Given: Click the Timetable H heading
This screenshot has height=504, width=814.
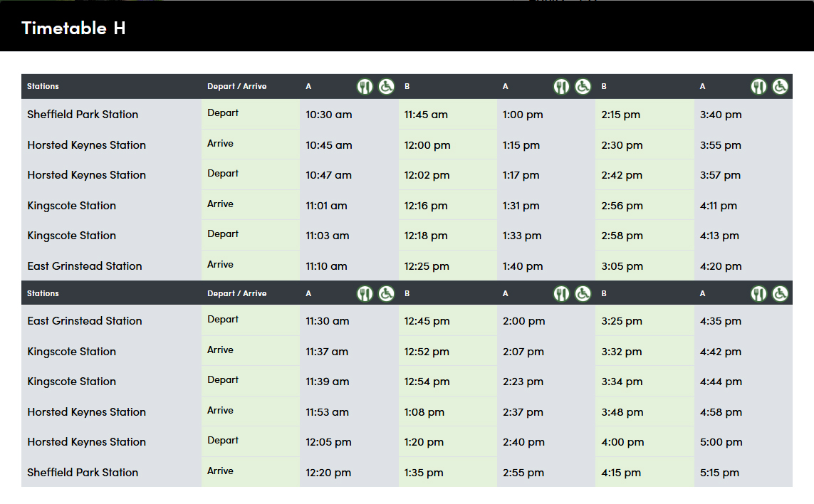Looking at the screenshot, I should pos(73,28).
